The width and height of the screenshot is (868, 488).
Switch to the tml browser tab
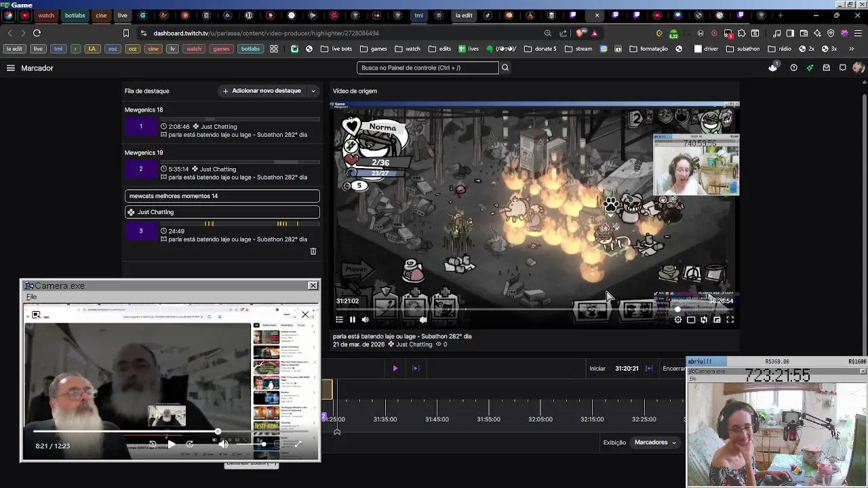(x=418, y=15)
